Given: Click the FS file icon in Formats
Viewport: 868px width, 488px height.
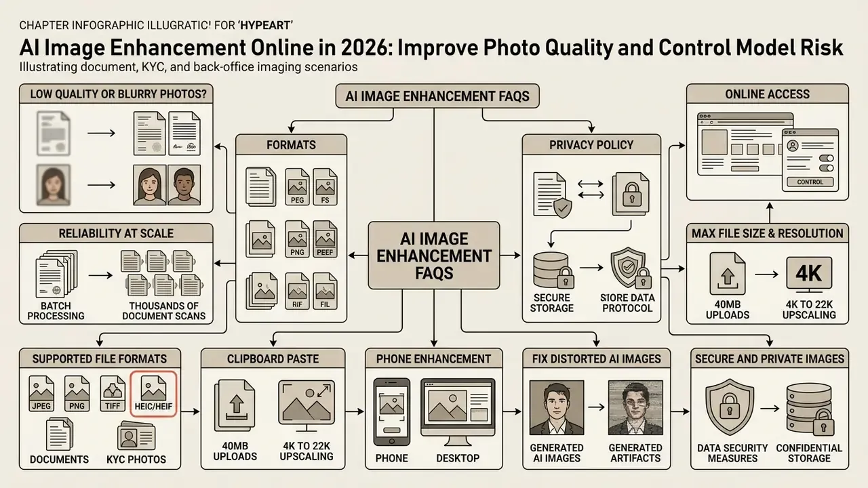Looking at the screenshot, I should click(325, 187).
